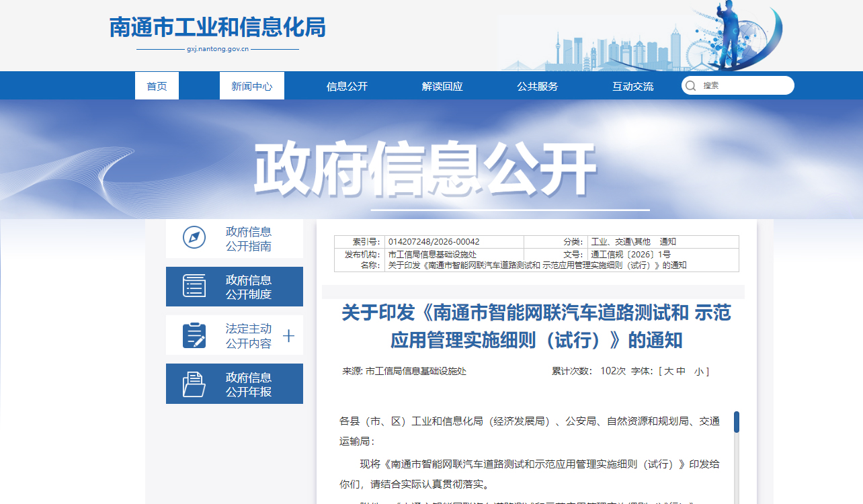863x504 pixels.
Task: Click the folder icon for 政府信息公开年报
Action: click(x=194, y=384)
